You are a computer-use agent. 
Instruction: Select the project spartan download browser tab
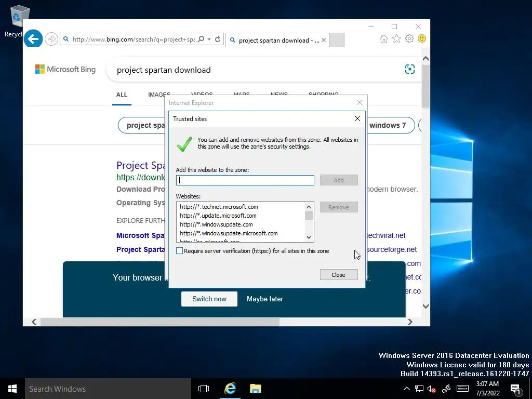(x=277, y=40)
